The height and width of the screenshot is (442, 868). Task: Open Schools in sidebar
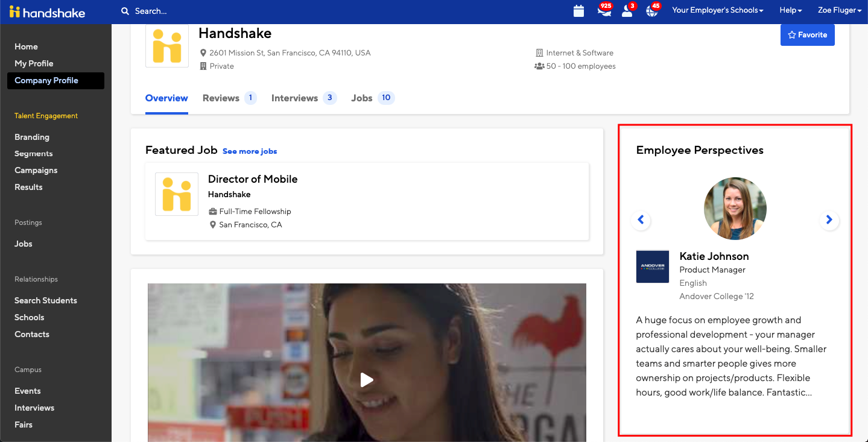point(30,317)
